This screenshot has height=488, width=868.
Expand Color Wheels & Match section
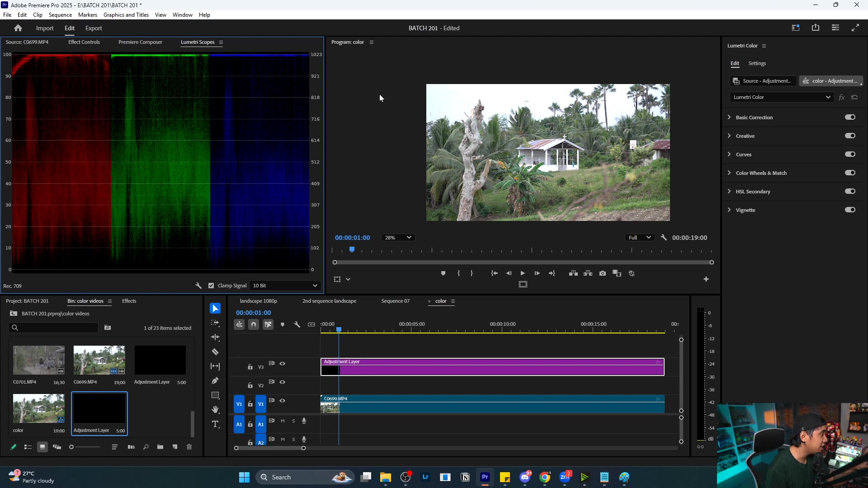(x=729, y=173)
